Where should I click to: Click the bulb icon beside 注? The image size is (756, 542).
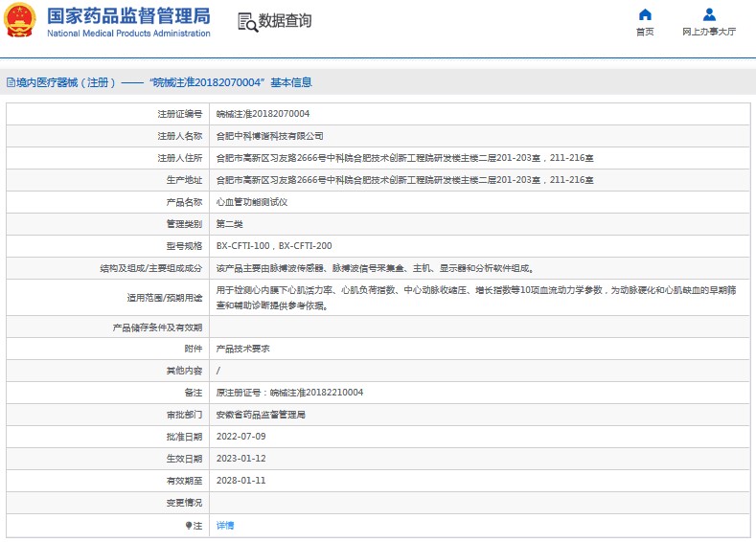pyautogui.click(x=189, y=525)
